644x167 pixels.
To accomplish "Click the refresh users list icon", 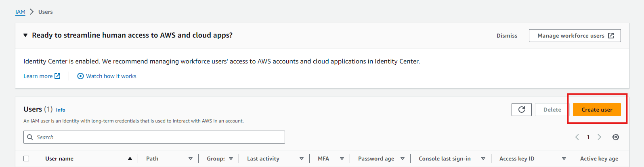I will point(521,110).
